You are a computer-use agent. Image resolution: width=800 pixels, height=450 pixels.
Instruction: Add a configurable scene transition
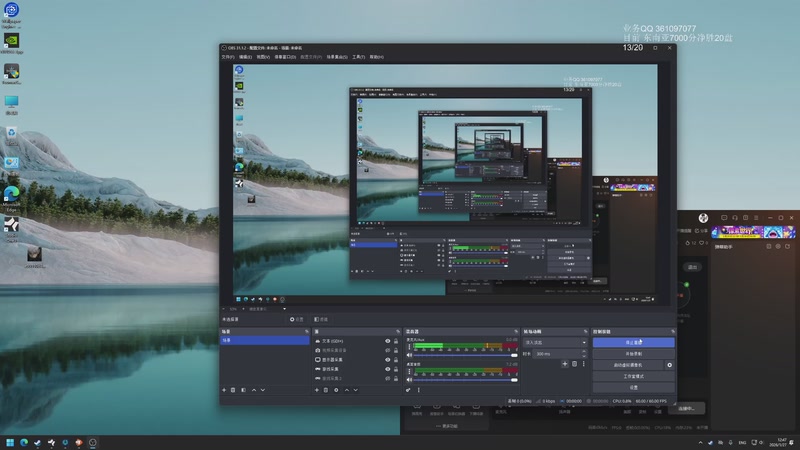point(565,364)
